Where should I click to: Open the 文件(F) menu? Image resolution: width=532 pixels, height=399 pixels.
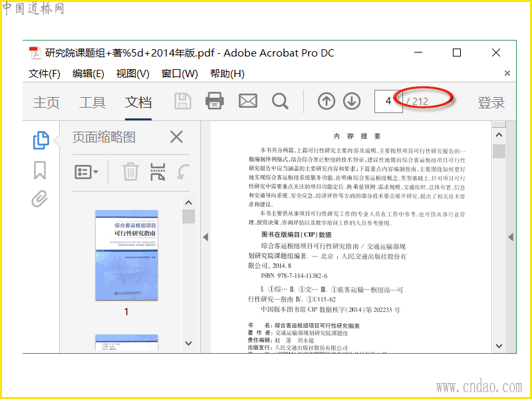pyautogui.click(x=45, y=74)
